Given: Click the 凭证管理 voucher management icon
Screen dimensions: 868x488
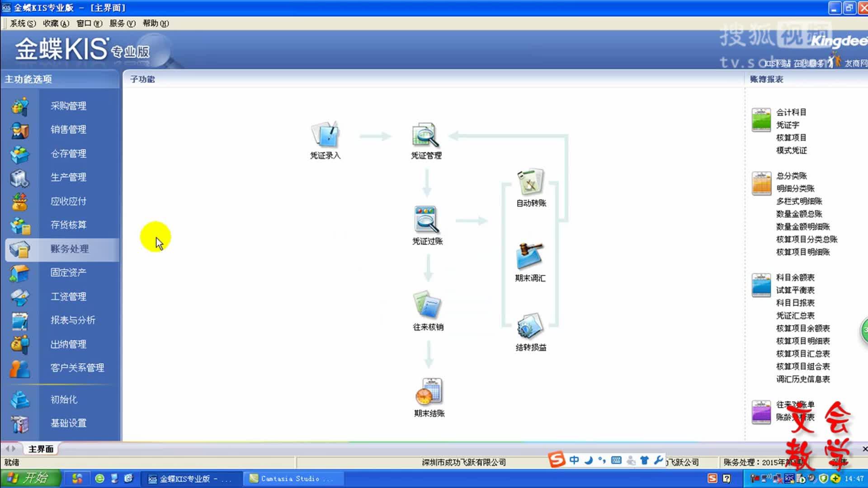Looking at the screenshot, I should 425,135.
